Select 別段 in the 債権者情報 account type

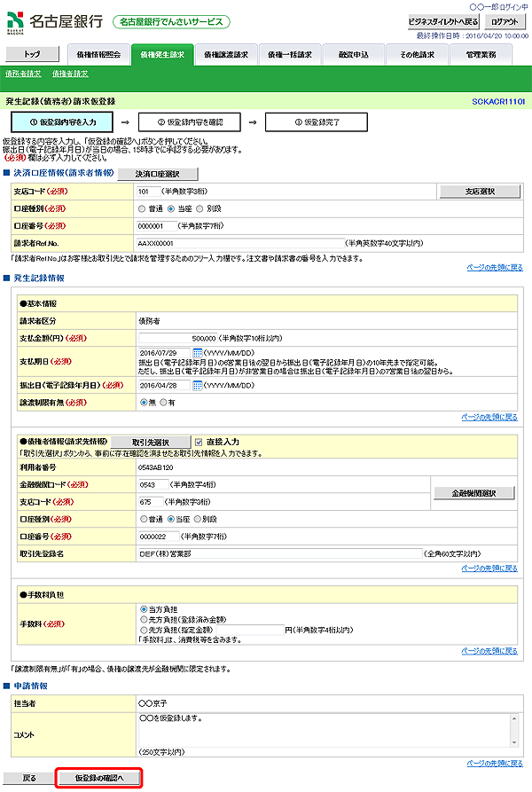pyautogui.click(x=198, y=519)
